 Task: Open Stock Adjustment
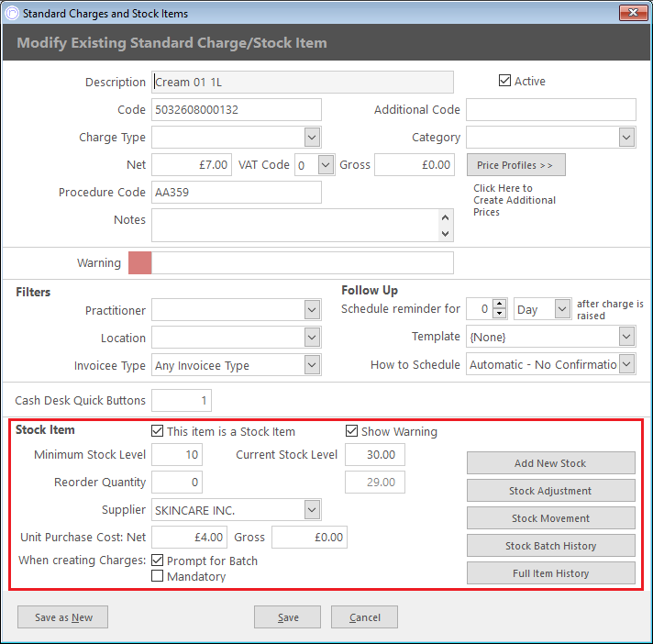(550, 490)
